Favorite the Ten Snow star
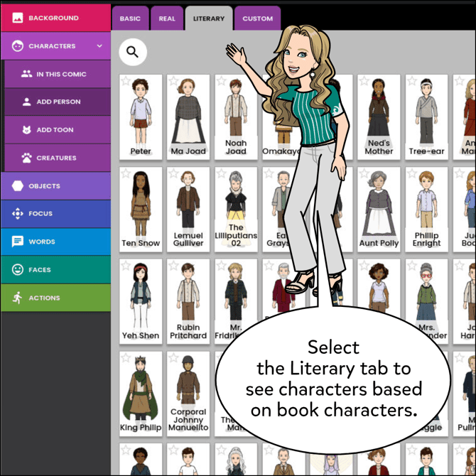Viewport: 476px width, 476px height. (126, 173)
